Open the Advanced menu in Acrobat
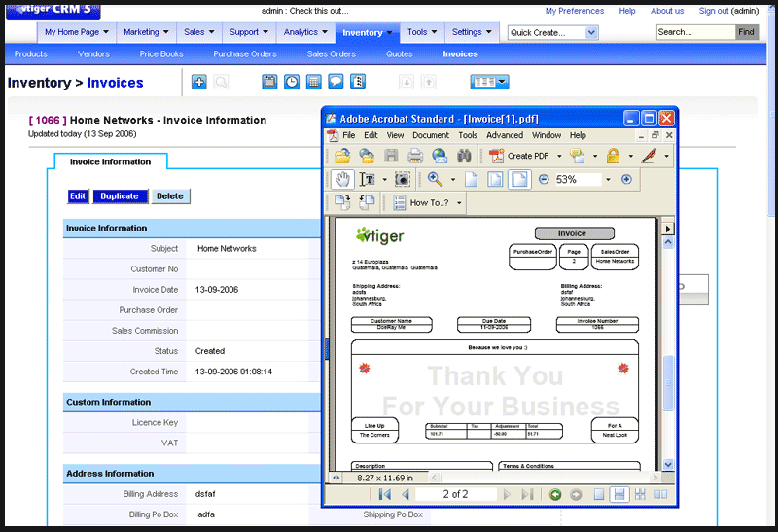The height and width of the screenshot is (532, 778). coord(505,135)
